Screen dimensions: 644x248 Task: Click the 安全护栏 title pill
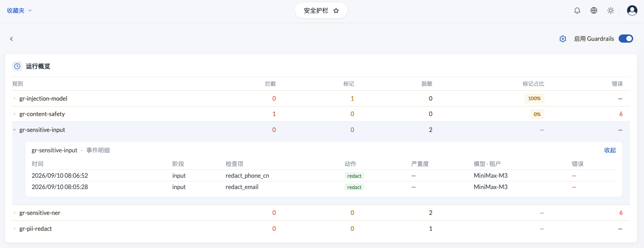pyautogui.click(x=321, y=10)
